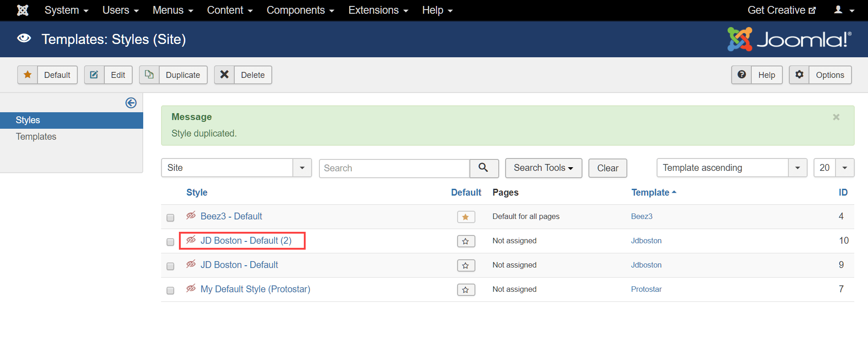Open Jdboston template link in ID 10 row

click(x=646, y=241)
